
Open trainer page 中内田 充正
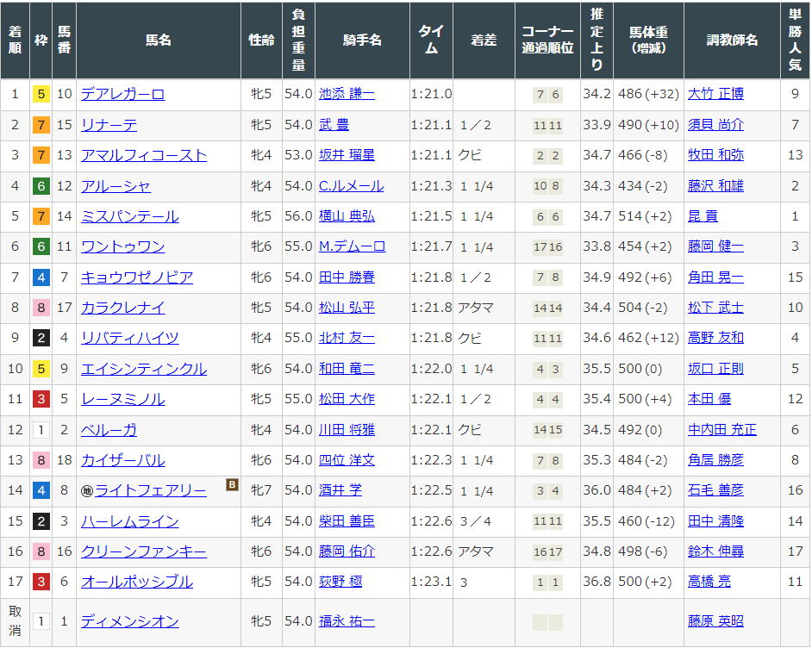pos(721,430)
